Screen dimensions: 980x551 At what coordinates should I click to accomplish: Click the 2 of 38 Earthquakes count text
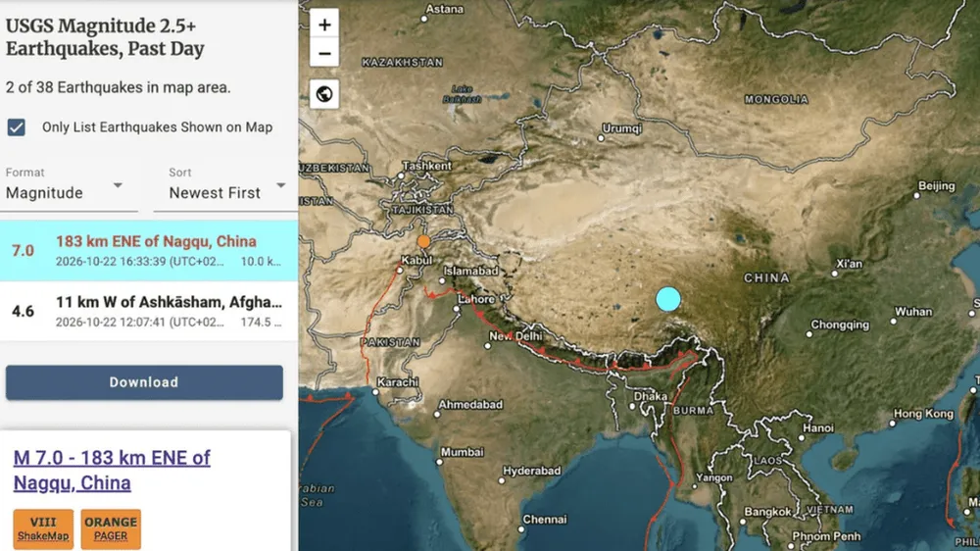click(119, 87)
